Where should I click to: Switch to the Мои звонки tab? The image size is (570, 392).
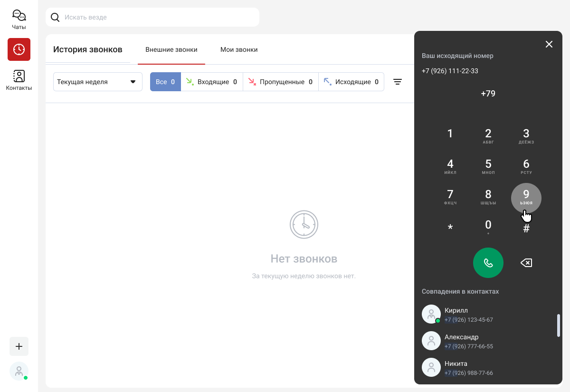[x=239, y=49]
